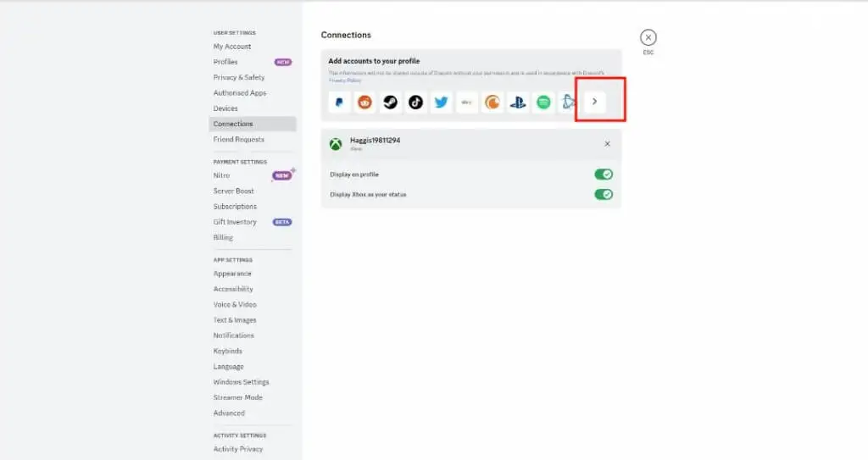
Task: Click the Battle.net connection icon
Action: point(568,103)
